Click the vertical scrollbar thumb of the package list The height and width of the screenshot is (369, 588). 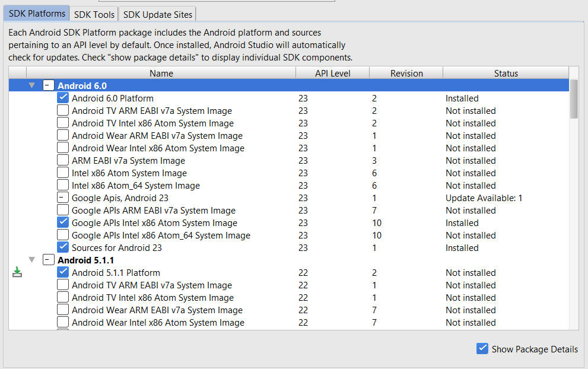tap(574, 99)
